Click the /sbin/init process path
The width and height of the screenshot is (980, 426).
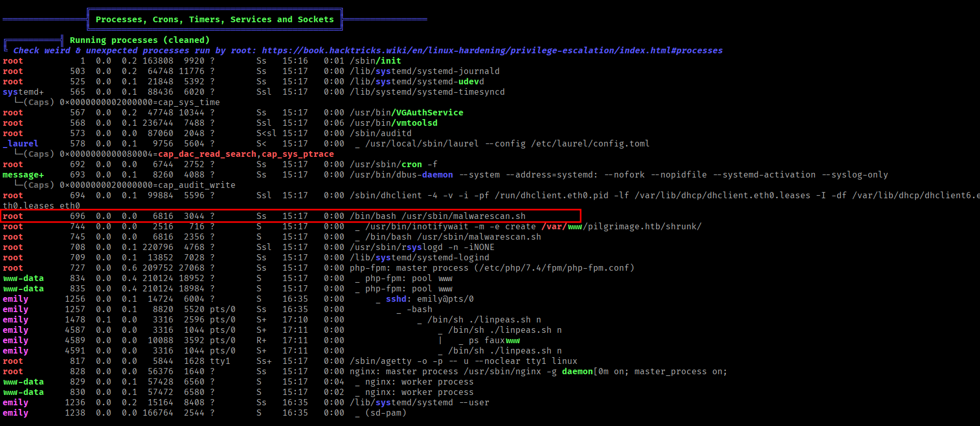376,61
